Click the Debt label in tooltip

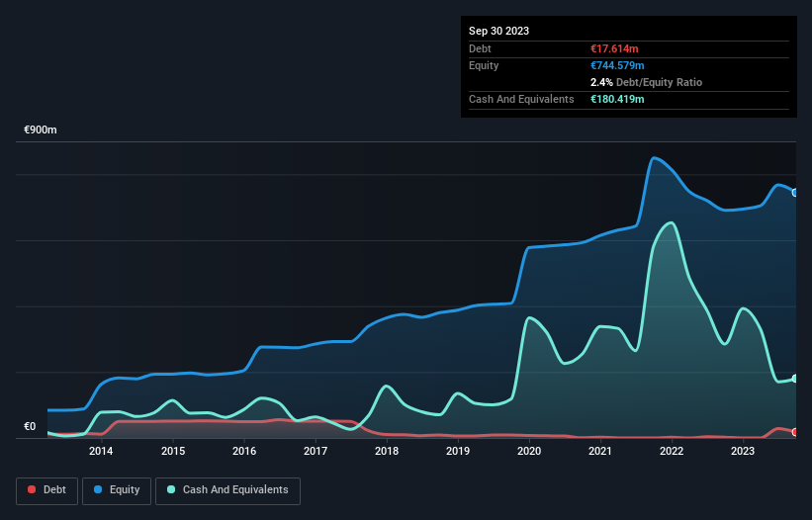(480, 48)
